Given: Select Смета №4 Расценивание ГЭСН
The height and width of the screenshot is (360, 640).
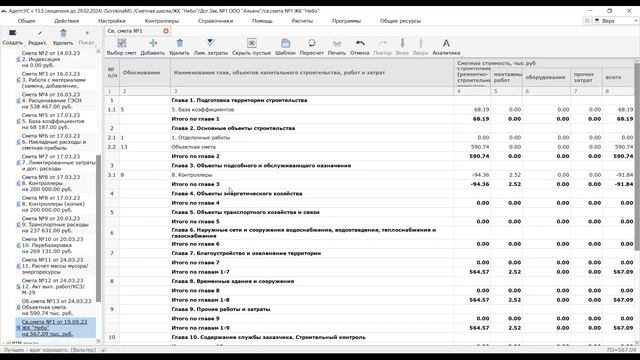Looking at the screenshot, I should [x=56, y=100].
